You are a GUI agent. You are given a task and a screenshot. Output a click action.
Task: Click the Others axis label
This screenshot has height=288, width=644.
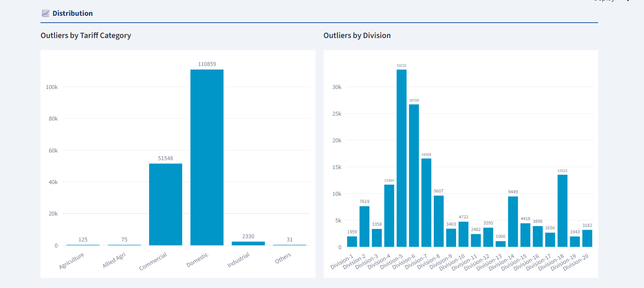(x=283, y=258)
